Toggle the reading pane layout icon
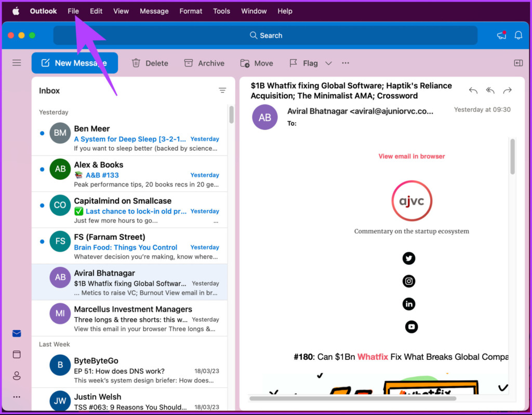The image size is (532, 415). click(x=518, y=63)
